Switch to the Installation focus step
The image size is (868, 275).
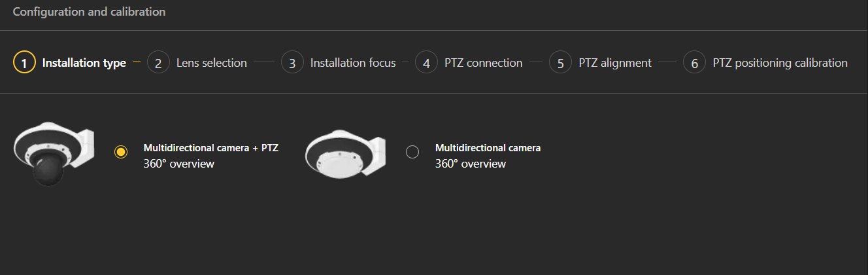(x=353, y=63)
